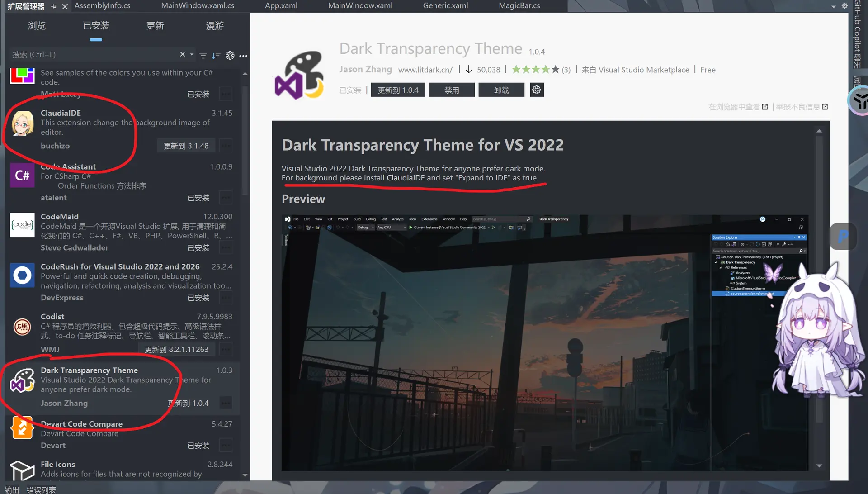Open the App.xaml document tab
Image resolution: width=868 pixels, height=494 pixels.
coord(281,6)
